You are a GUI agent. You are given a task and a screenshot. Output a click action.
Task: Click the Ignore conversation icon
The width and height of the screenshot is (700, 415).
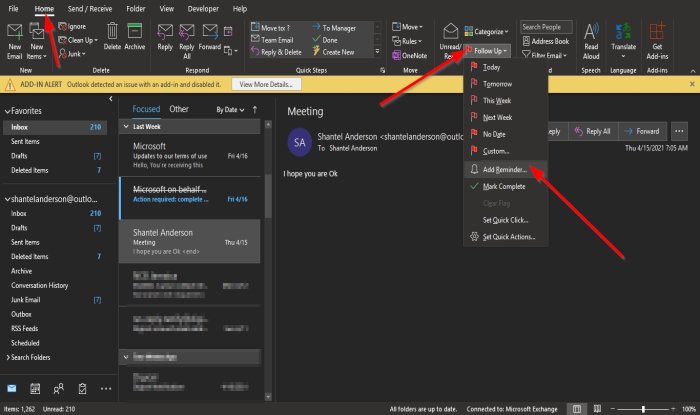click(x=72, y=27)
